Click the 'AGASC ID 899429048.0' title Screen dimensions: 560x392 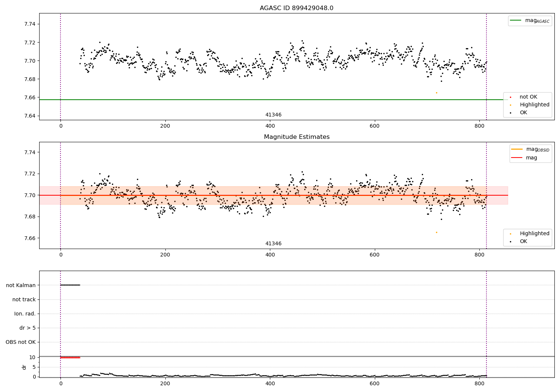tap(296, 8)
